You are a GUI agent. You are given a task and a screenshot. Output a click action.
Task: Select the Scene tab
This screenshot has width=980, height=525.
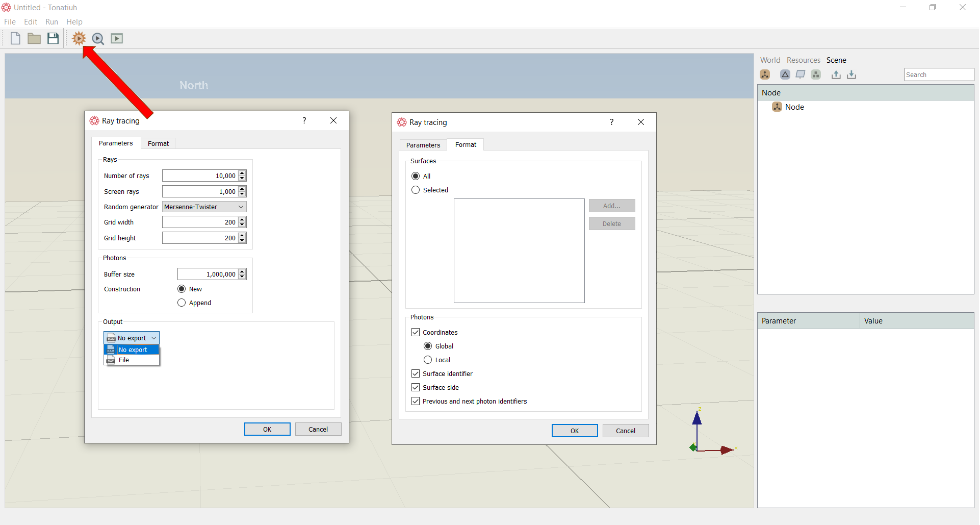836,60
